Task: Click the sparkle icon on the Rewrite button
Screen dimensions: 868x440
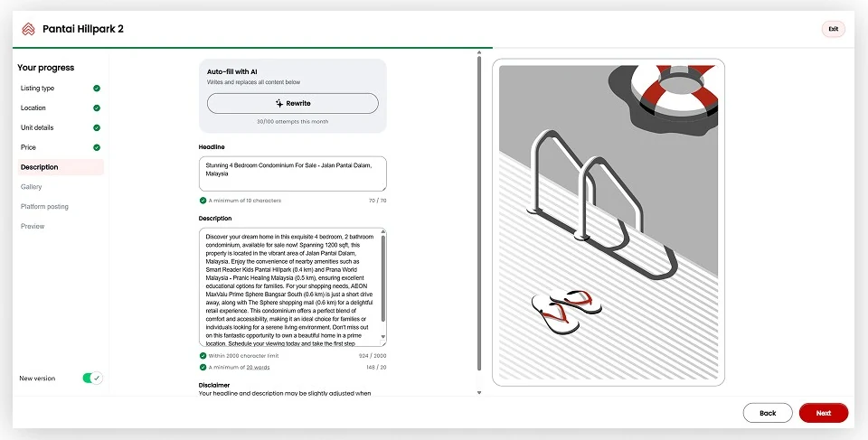Action: [x=279, y=104]
